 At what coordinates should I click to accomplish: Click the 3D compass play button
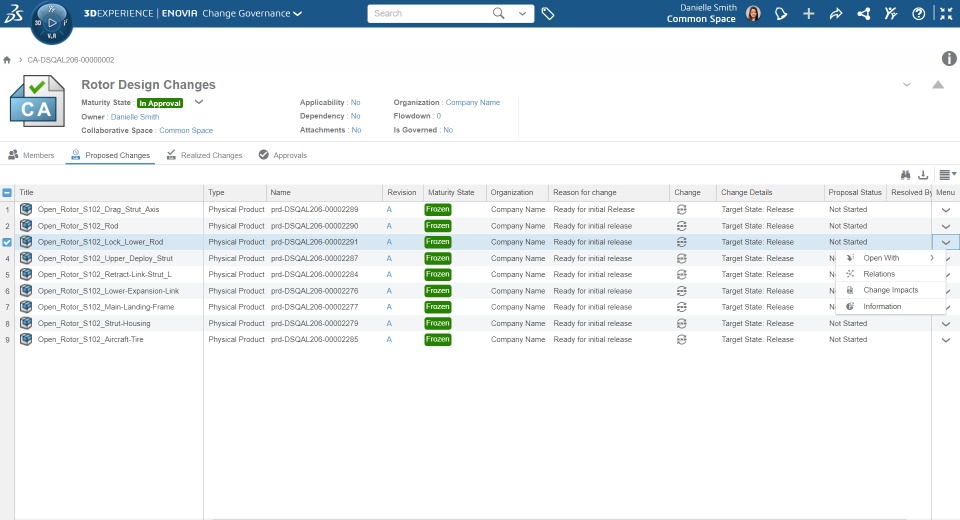pyautogui.click(x=51, y=23)
